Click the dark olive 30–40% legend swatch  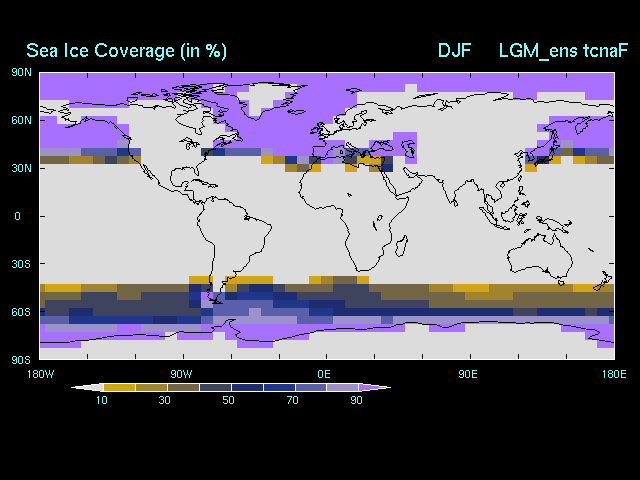click(x=183, y=387)
